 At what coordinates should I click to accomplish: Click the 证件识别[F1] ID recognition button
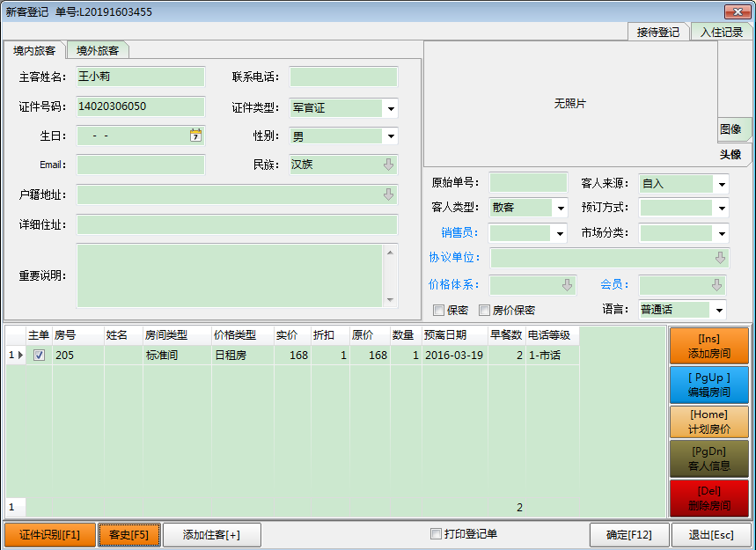click(x=49, y=535)
